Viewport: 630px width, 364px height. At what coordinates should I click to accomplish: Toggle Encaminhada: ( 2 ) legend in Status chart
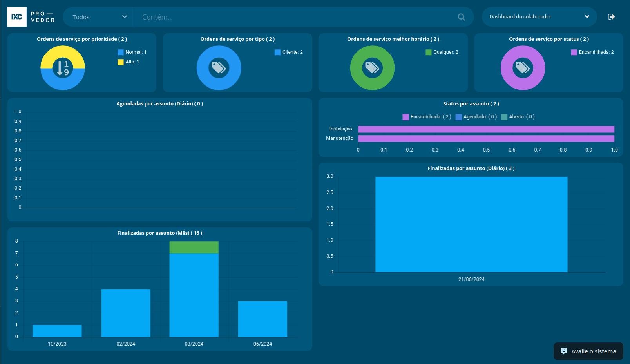[427, 117]
